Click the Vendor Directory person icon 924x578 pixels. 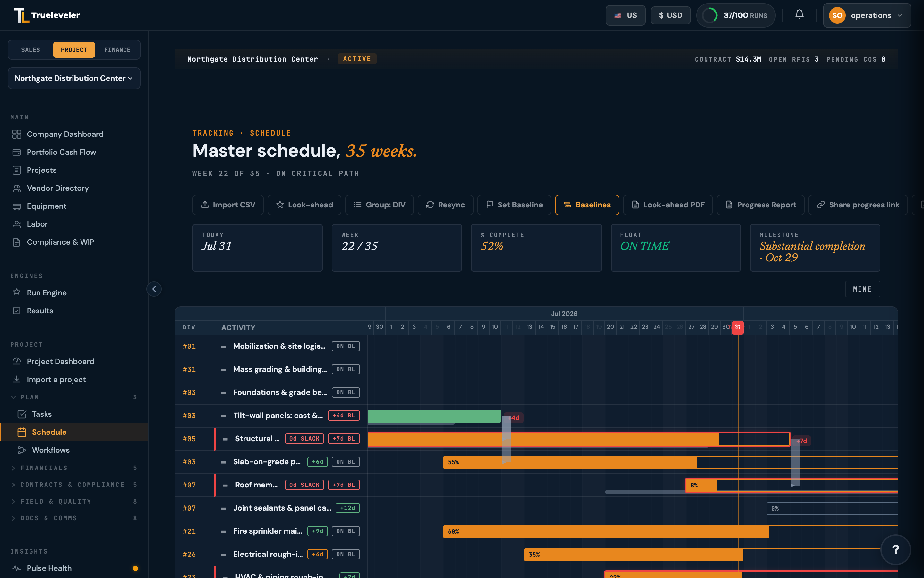click(x=16, y=188)
